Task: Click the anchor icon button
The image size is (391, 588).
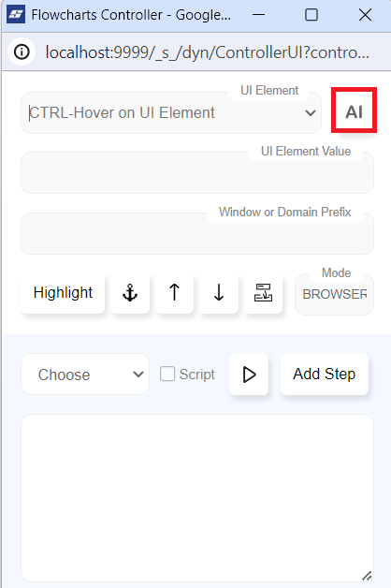Action: tap(130, 292)
